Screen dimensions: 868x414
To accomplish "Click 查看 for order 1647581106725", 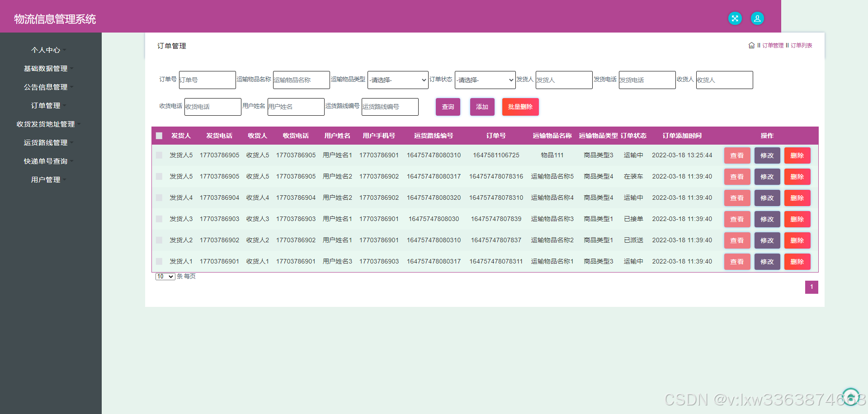I will [x=737, y=155].
